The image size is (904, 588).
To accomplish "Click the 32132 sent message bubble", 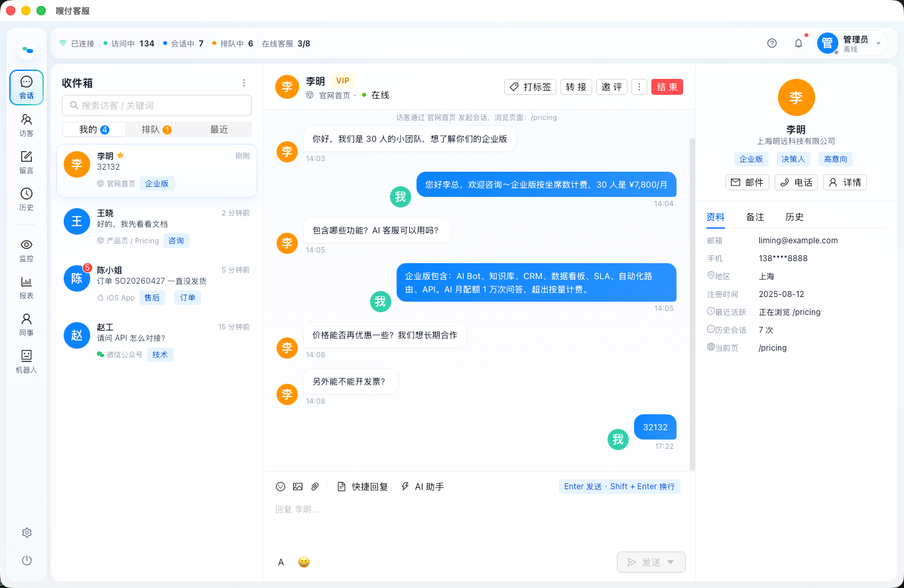I will tap(655, 427).
